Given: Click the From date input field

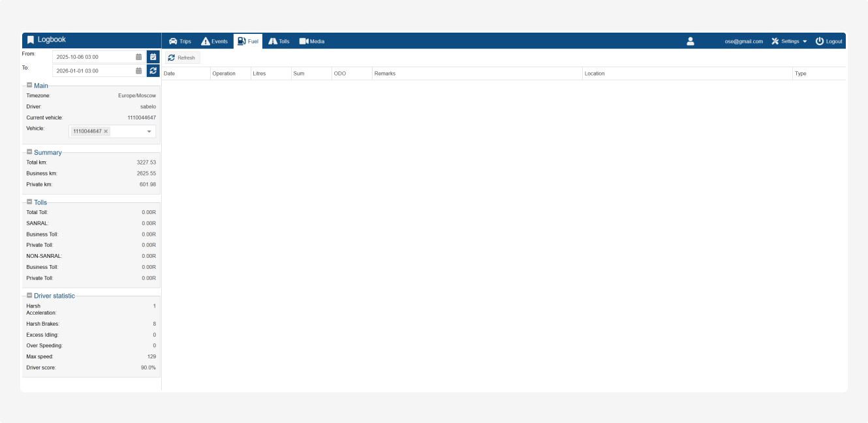Looking at the screenshot, I should click(x=93, y=57).
